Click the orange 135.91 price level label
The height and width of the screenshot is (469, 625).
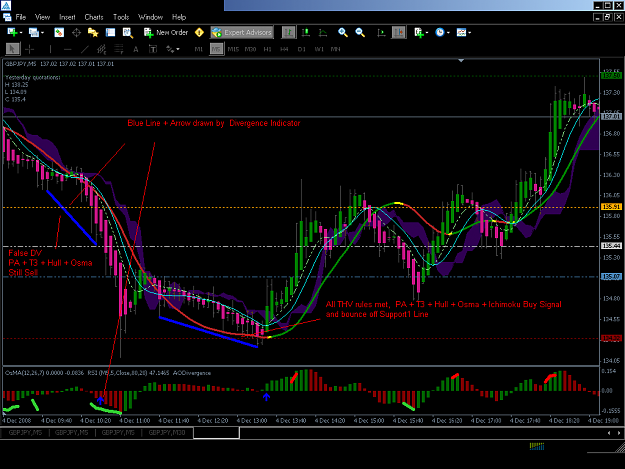pyautogui.click(x=611, y=207)
